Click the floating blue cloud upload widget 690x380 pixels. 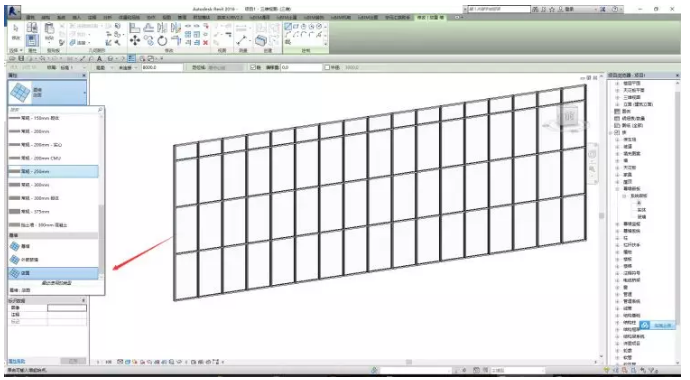point(657,325)
